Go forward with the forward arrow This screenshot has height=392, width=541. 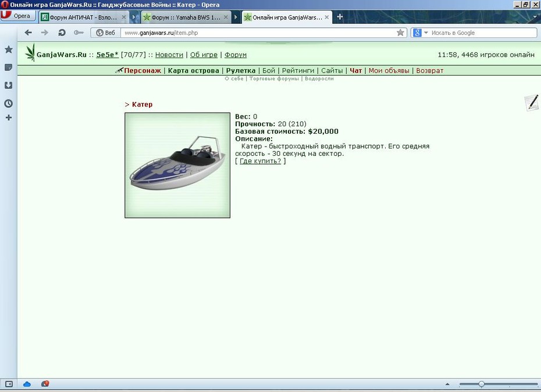(x=45, y=33)
